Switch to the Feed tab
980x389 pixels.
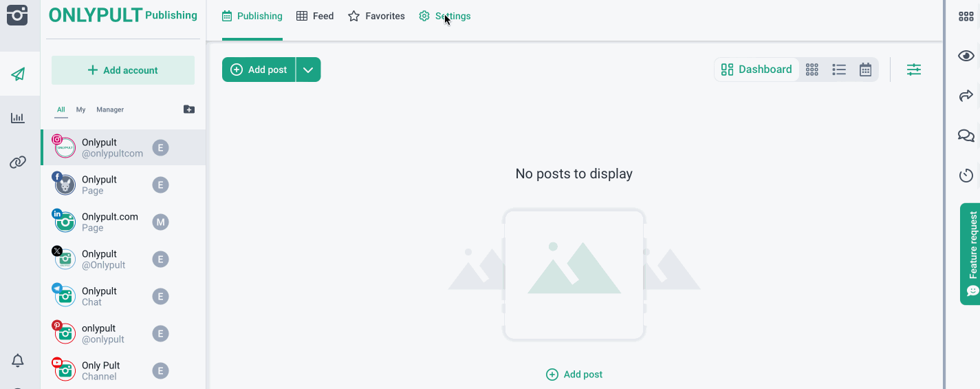(315, 16)
